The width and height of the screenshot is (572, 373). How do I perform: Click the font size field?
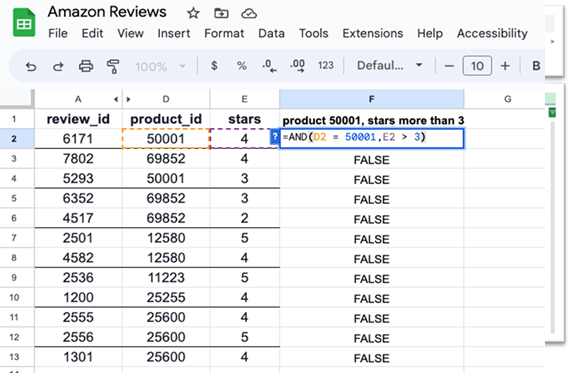click(x=477, y=66)
